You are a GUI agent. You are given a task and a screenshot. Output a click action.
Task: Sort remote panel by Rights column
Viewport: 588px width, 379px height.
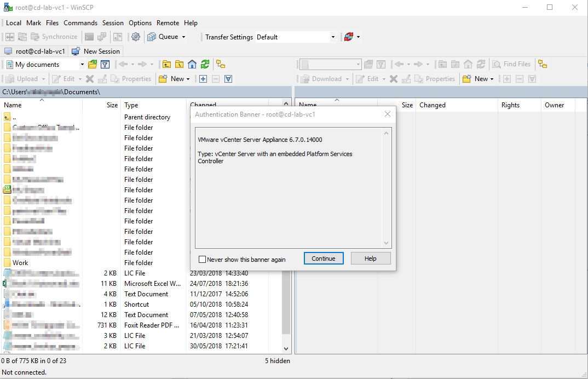(520, 105)
